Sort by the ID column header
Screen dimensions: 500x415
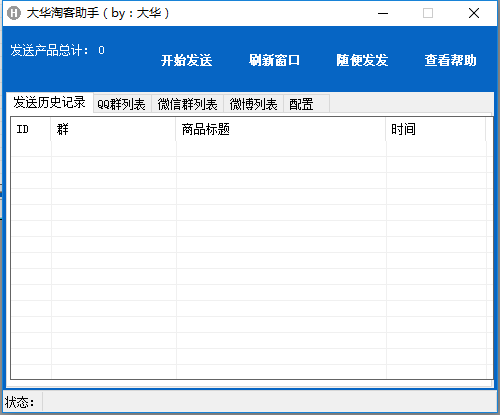(x=31, y=129)
